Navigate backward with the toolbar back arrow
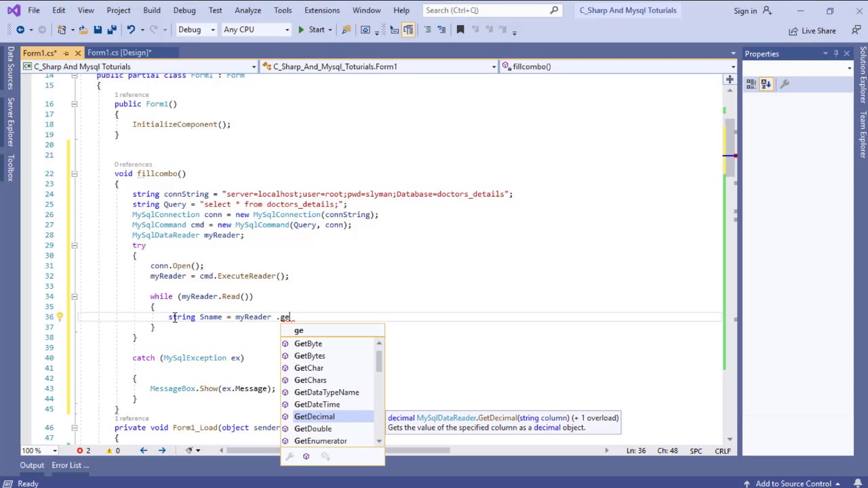 point(20,30)
